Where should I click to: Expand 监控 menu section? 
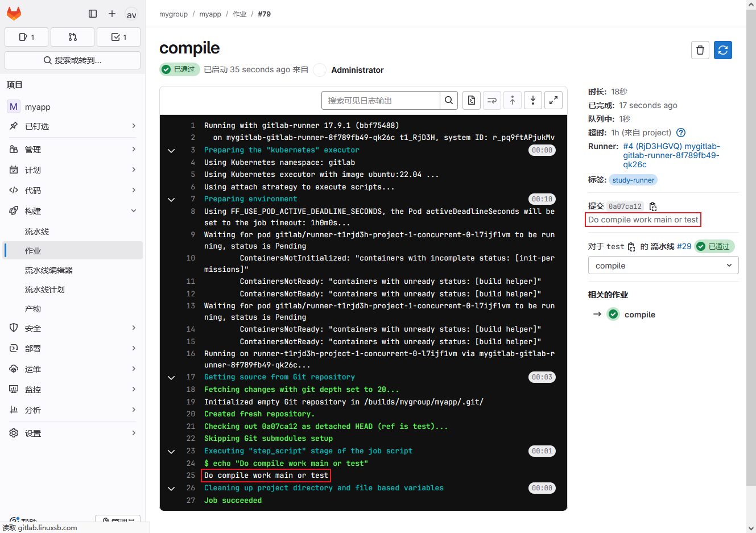tap(72, 389)
